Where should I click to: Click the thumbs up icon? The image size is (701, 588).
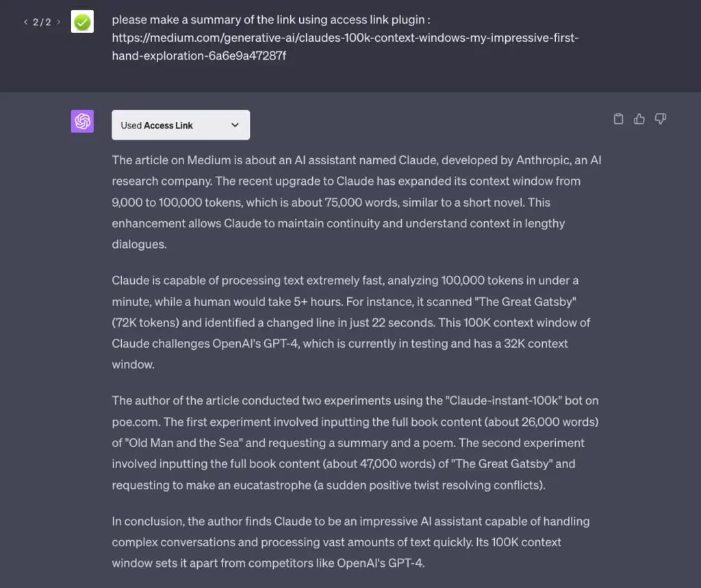point(639,119)
